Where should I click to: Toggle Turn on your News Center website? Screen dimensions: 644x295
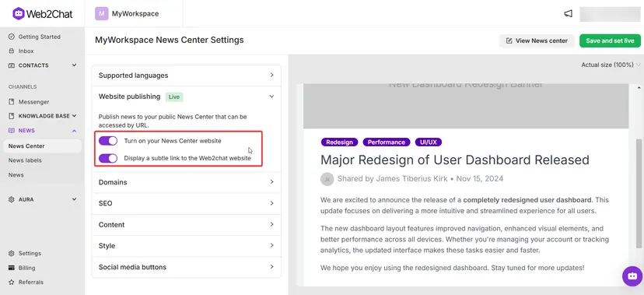(x=108, y=141)
